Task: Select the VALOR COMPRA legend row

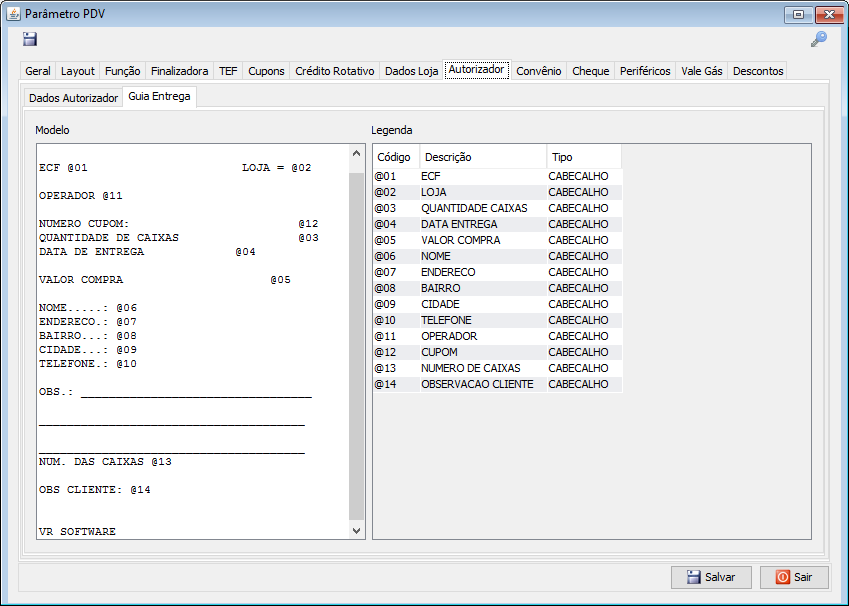Action: pyautogui.click(x=498, y=240)
